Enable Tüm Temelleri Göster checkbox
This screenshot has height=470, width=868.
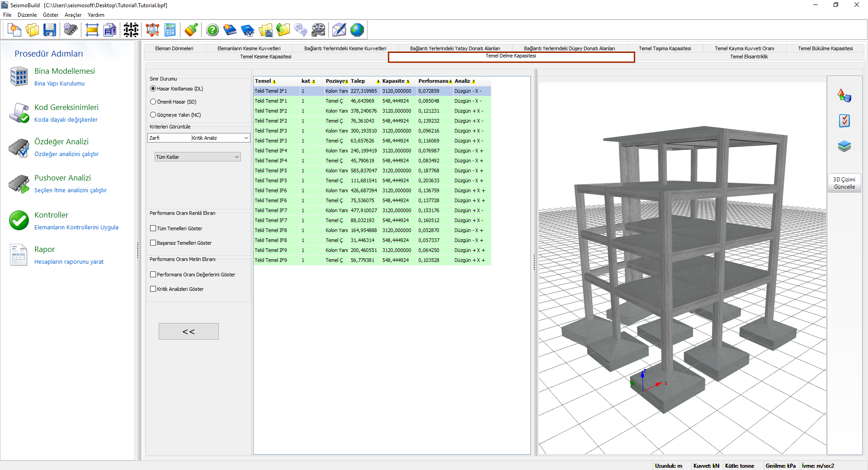coord(153,228)
